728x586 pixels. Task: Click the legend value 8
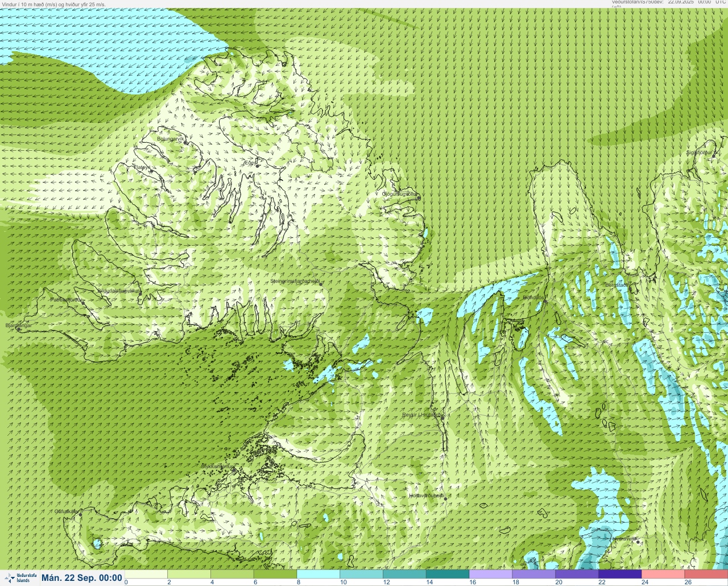(299, 582)
